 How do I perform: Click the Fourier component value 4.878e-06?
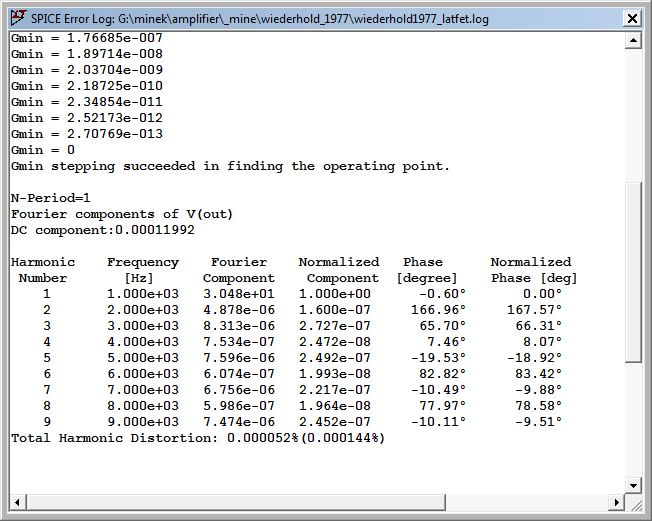point(239,310)
